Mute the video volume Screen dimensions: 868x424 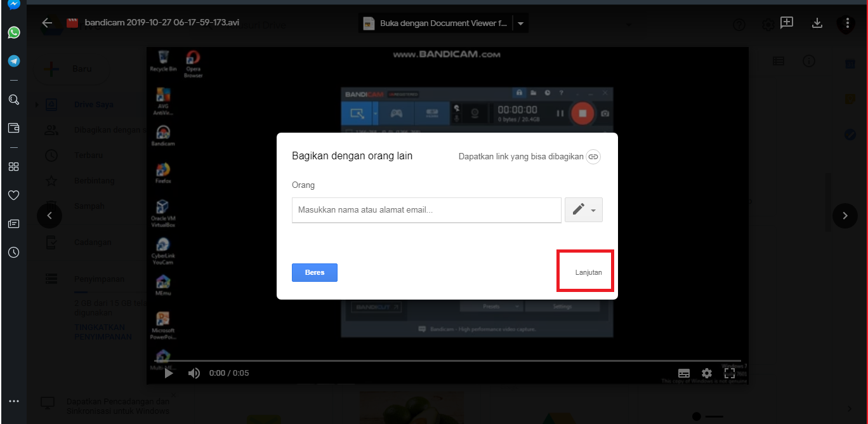click(x=194, y=373)
